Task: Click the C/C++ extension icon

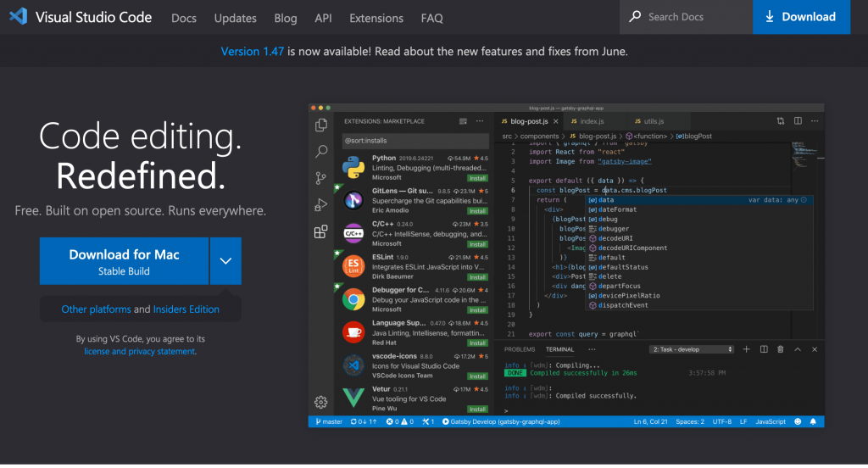Action: coord(353,233)
